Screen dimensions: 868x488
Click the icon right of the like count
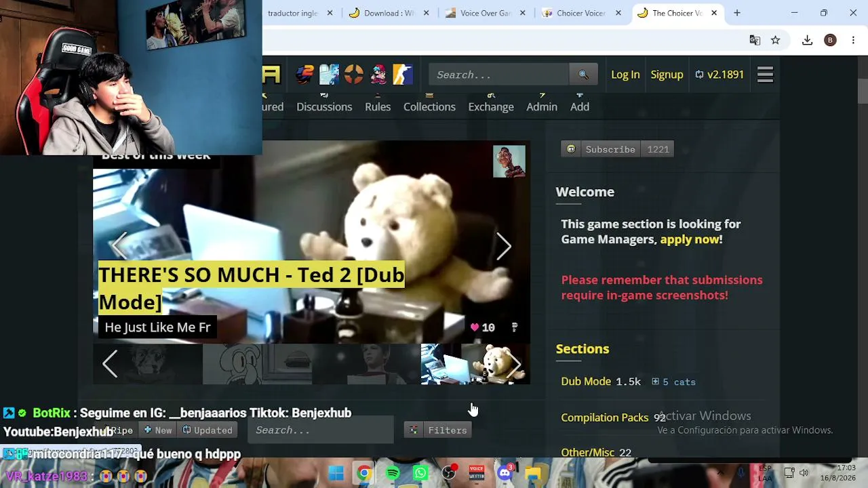(x=515, y=327)
